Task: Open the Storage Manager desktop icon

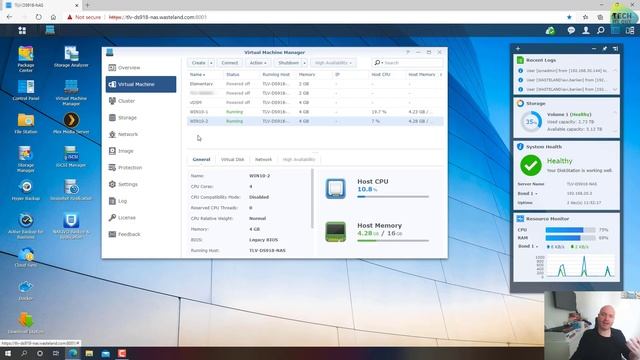Action: 25,159
